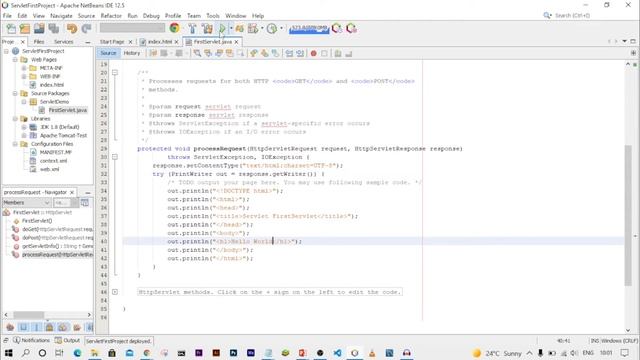Open the Output window button in status bar
Viewport: 640px width, 360px height.
click(68, 340)
